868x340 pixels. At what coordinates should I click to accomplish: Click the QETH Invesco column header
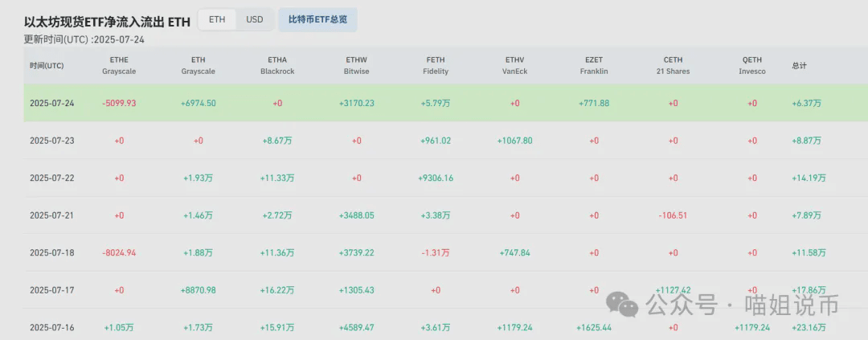coord(752,65)
